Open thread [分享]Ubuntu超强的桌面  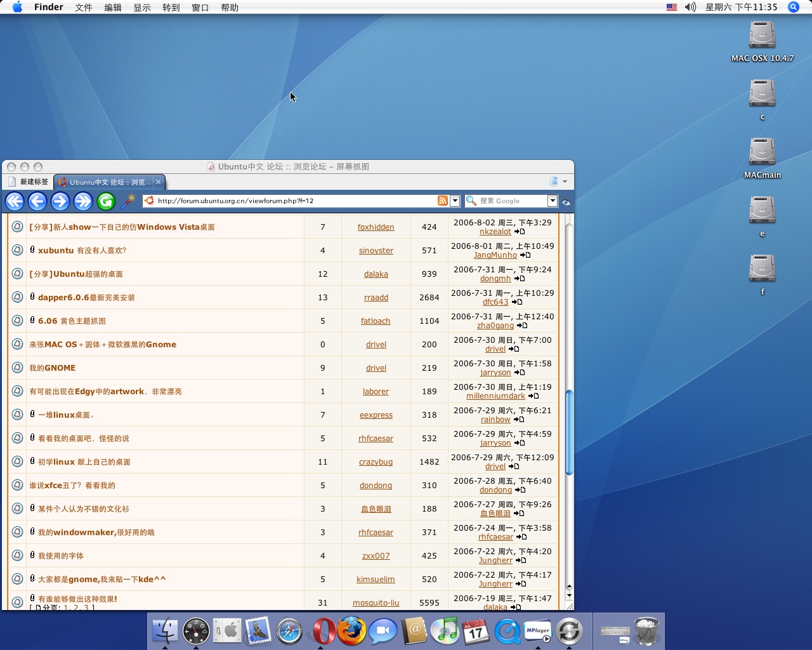click(76, 274)
